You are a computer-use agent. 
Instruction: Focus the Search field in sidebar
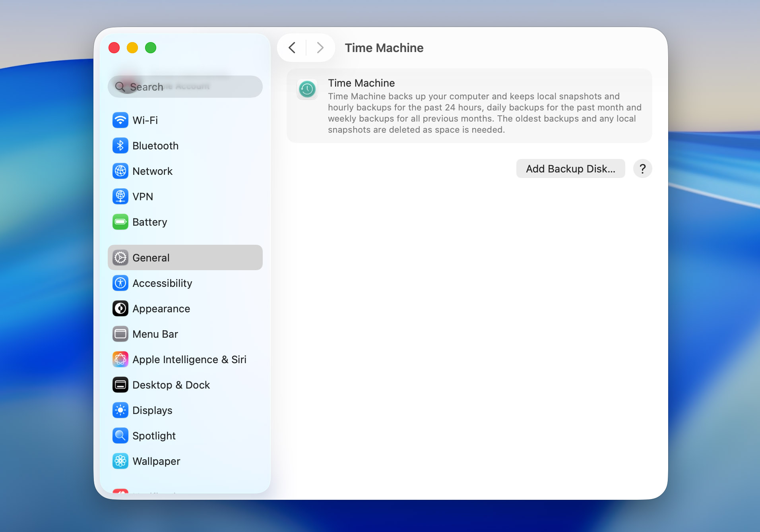coord(185,87)
